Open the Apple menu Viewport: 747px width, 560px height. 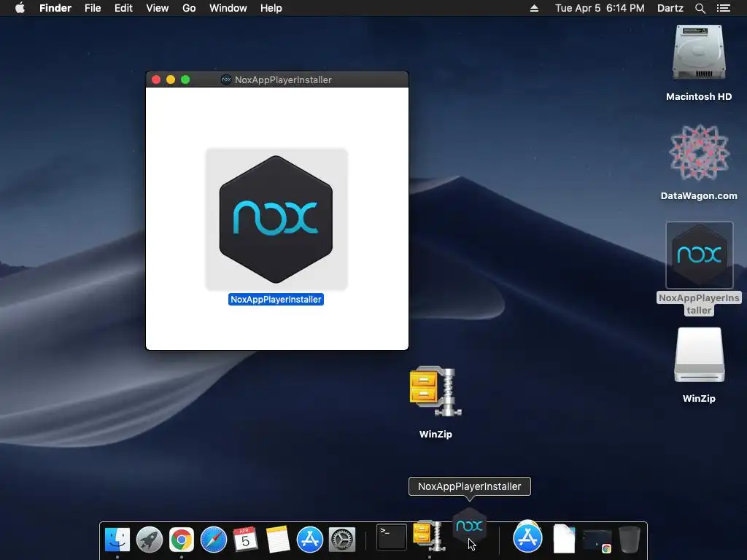point(20,8)
